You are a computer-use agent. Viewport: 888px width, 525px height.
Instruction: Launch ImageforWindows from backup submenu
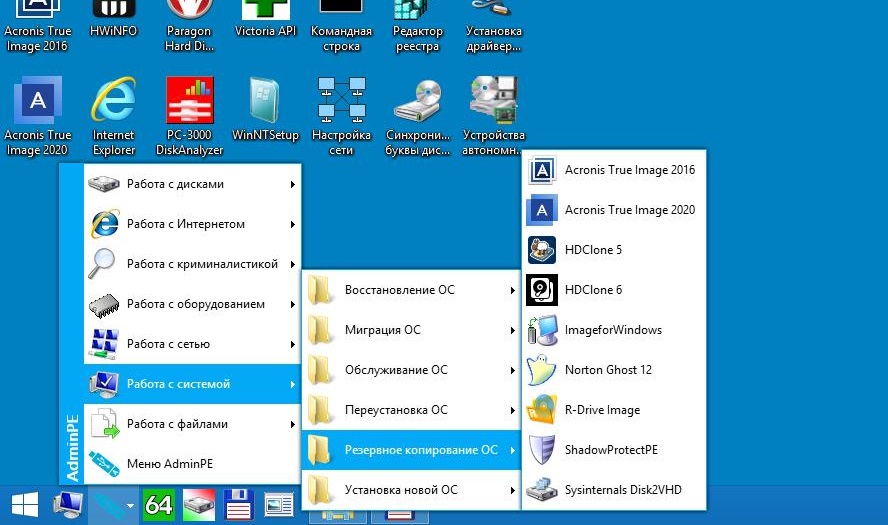pos(614,330)
